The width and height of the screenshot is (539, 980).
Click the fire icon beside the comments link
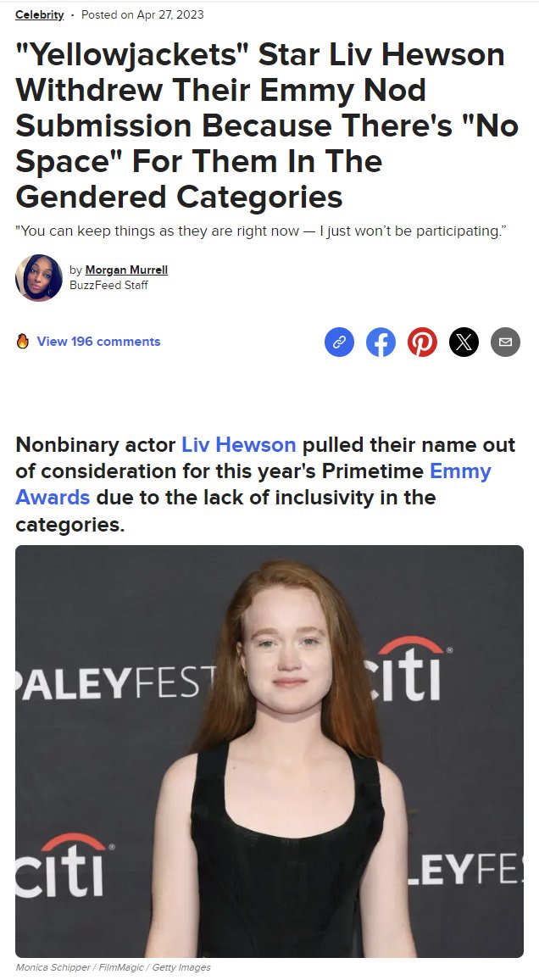coord(23,342)
